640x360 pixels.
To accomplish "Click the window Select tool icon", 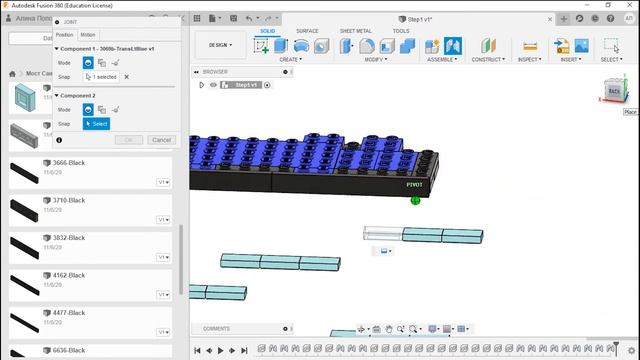I will pos(611,45).
